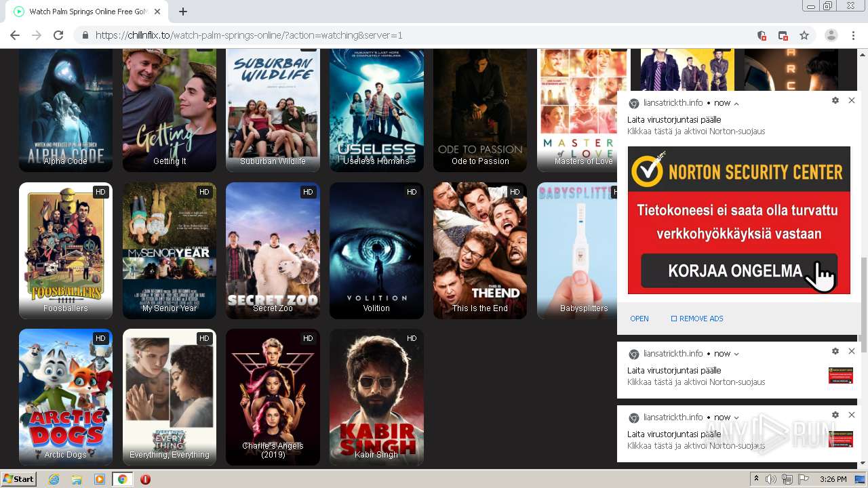Open the red security icon on taskbar
The image size is (868, 488).
tap(145, 479)
